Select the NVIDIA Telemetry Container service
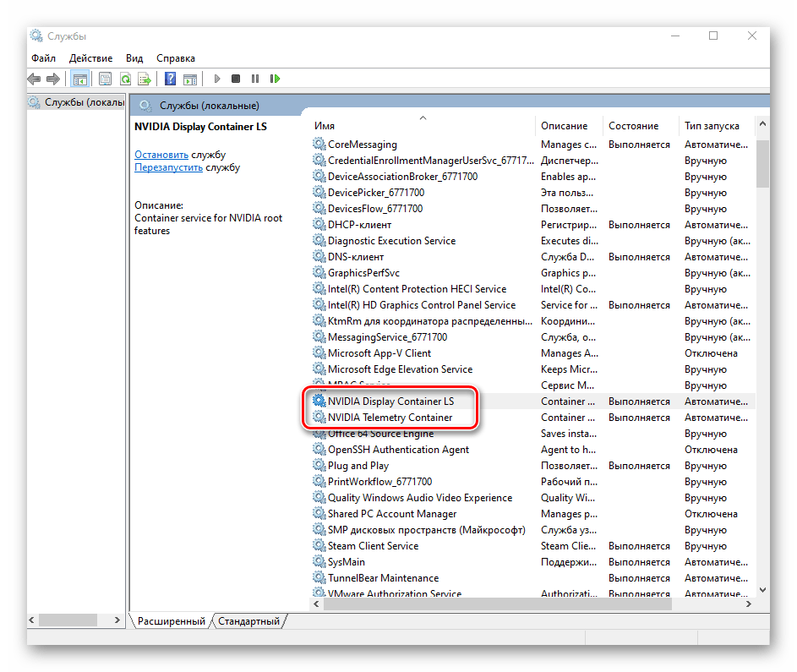This screenshot has width=797, height=672. (390, 418)
